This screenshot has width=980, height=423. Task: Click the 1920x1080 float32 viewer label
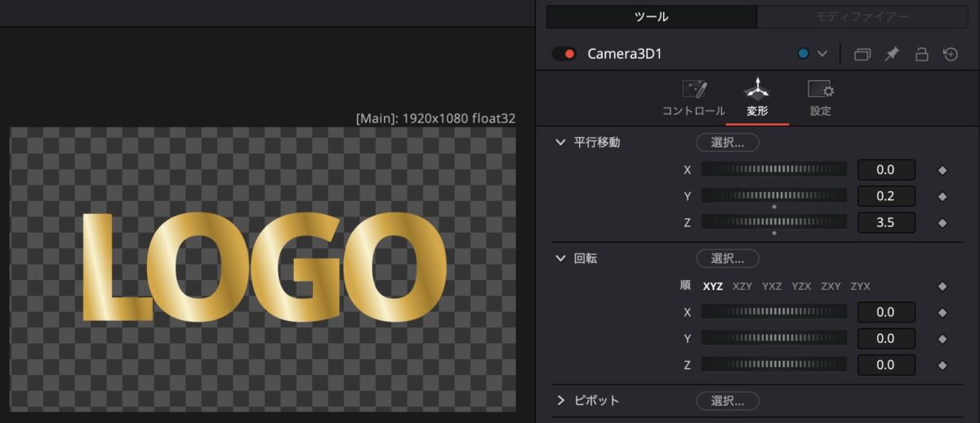tap(436, 118)
